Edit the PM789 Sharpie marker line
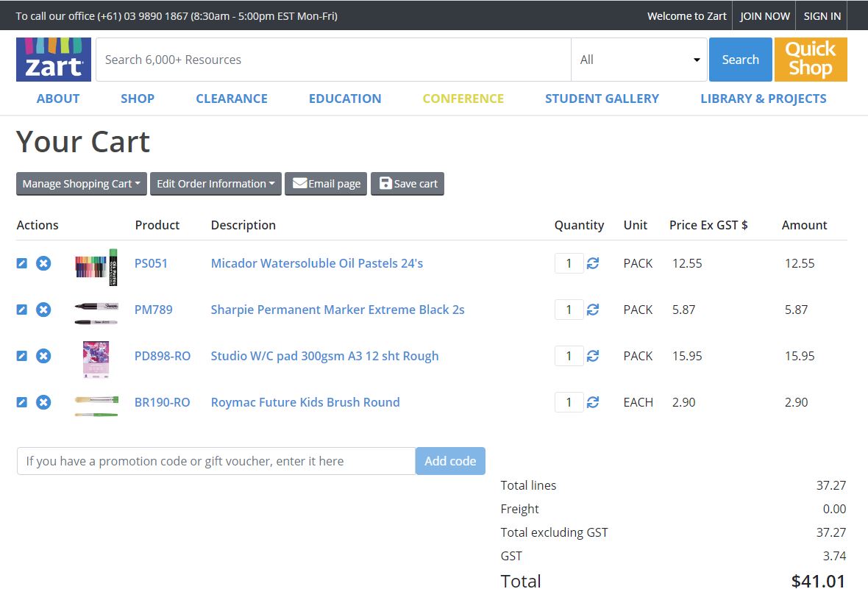The image size is (868, 600). [21, 310]
